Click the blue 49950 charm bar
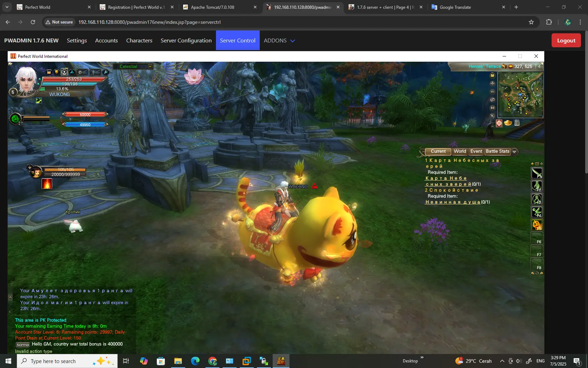This screenshot has height=368, width=588. pos(85,124)
